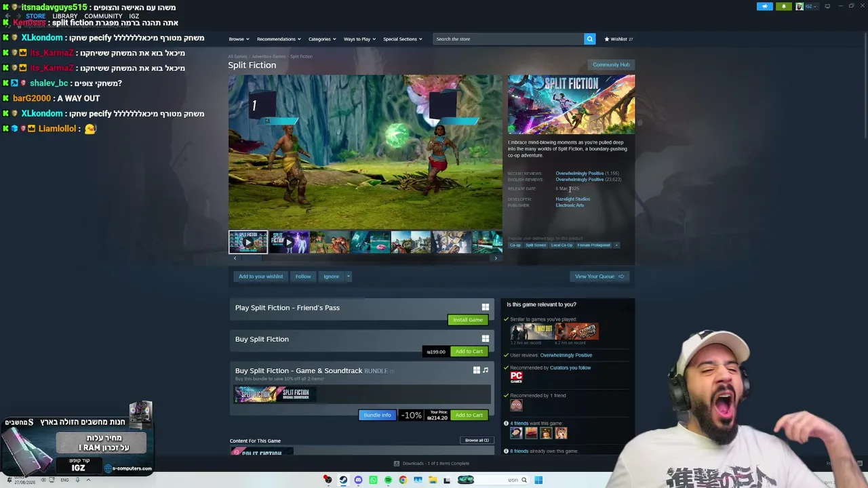Click the Ignore button
The width and height of the screenshot is (868, 488).
pyautogui.click(x=331, y=277)
